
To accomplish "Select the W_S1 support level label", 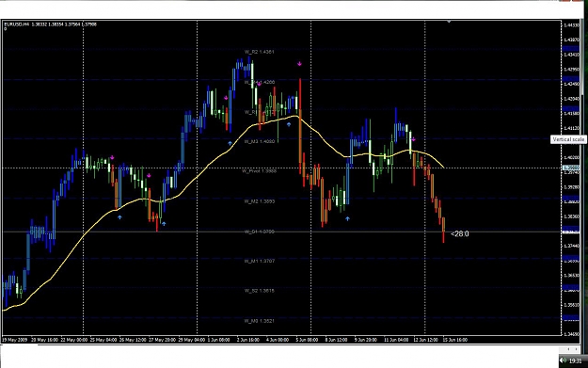I will click(259, 232).
